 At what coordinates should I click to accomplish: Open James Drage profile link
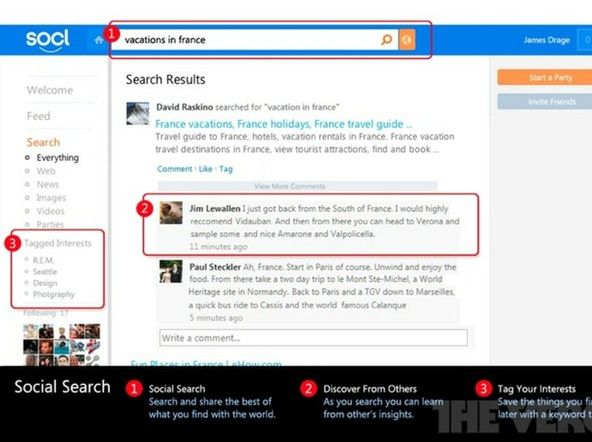546,40
